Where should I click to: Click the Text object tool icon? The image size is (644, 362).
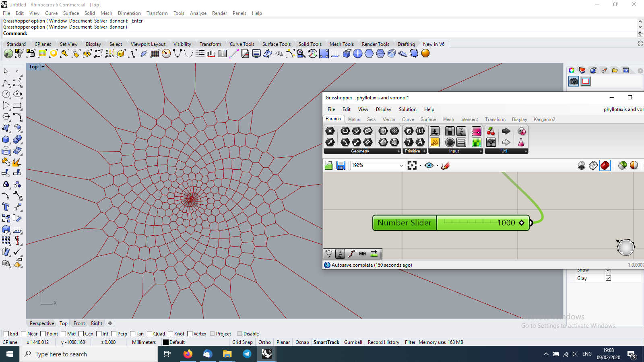point(6,207)
